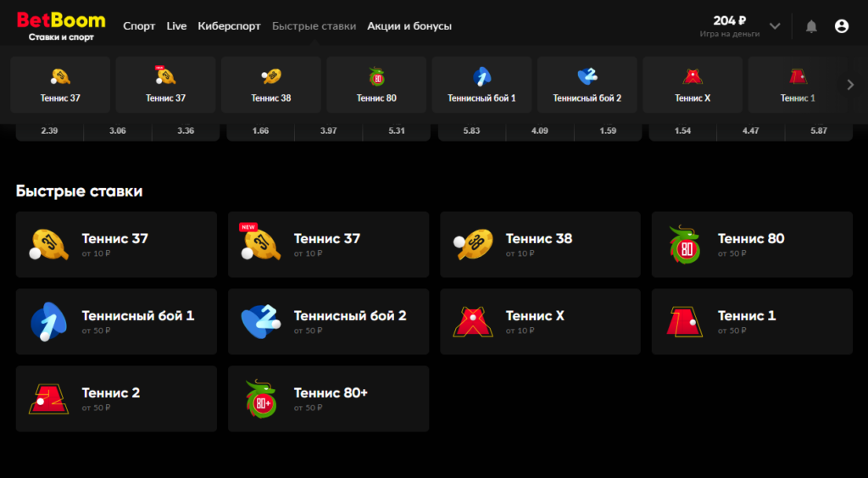
Task: Open Теннис 1 tile in top carousel
Action: click(x=798, y=85)
